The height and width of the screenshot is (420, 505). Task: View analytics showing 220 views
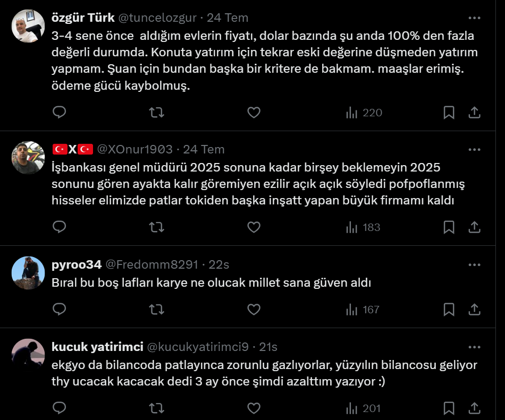click(364, 113)
